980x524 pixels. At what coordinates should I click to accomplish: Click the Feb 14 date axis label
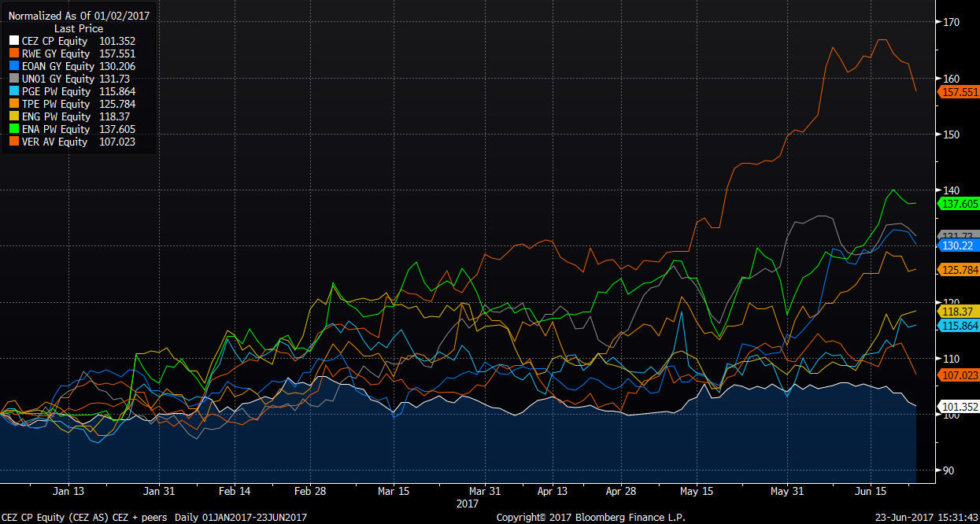click(235, 491)
